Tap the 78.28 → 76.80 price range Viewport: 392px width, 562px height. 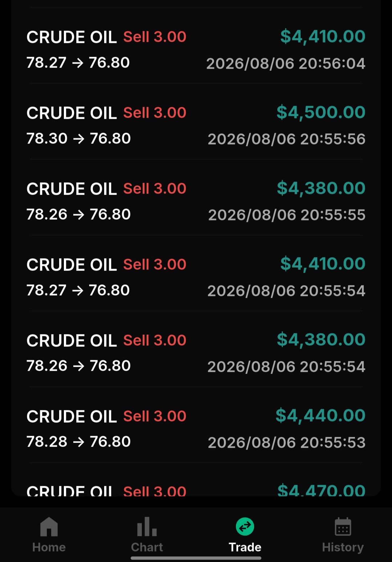click(x=78, y=441)
